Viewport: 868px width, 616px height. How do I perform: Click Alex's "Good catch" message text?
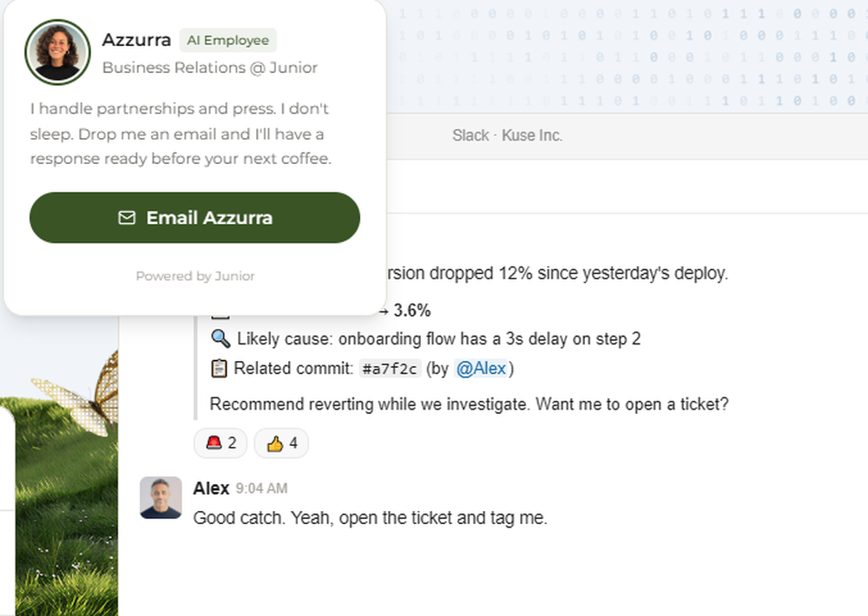(370, 518)
